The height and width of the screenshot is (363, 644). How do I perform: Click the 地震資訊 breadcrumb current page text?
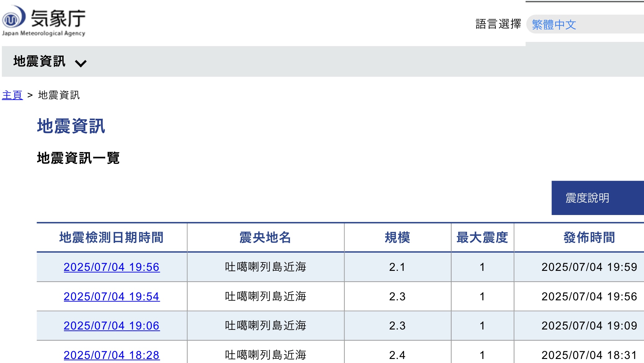point(59,95)
